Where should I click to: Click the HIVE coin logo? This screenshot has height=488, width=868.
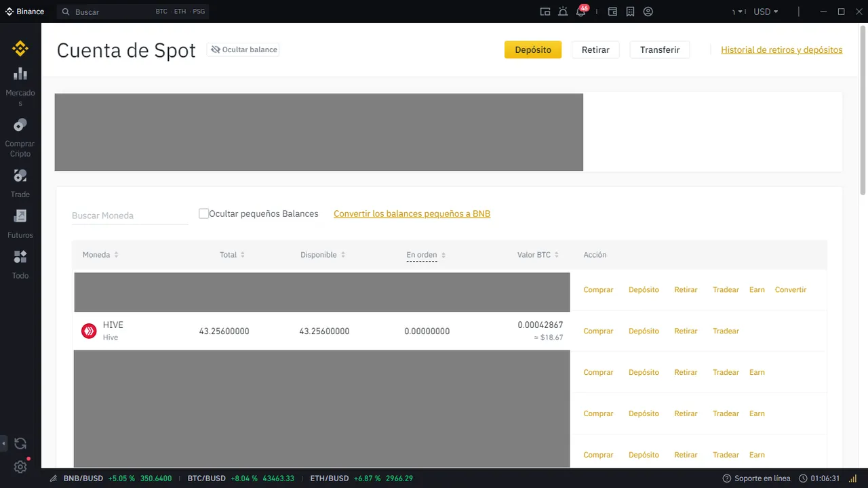click(x=89, y=331)
